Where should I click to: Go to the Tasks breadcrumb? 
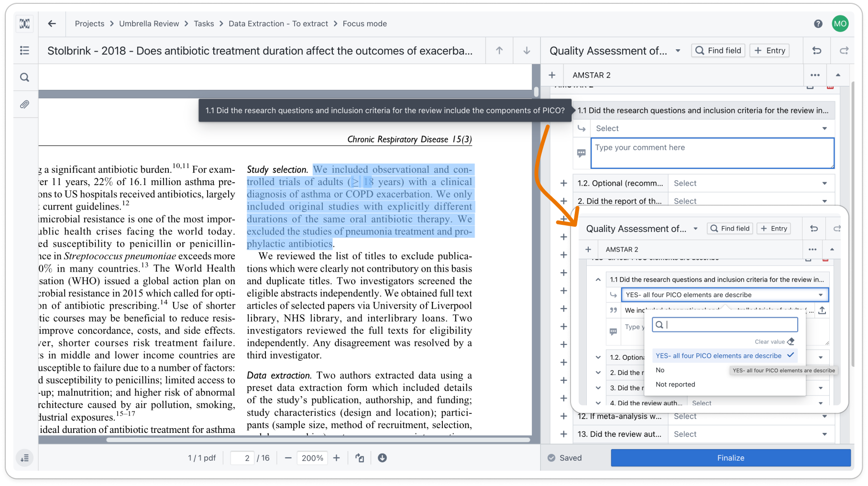204,23
